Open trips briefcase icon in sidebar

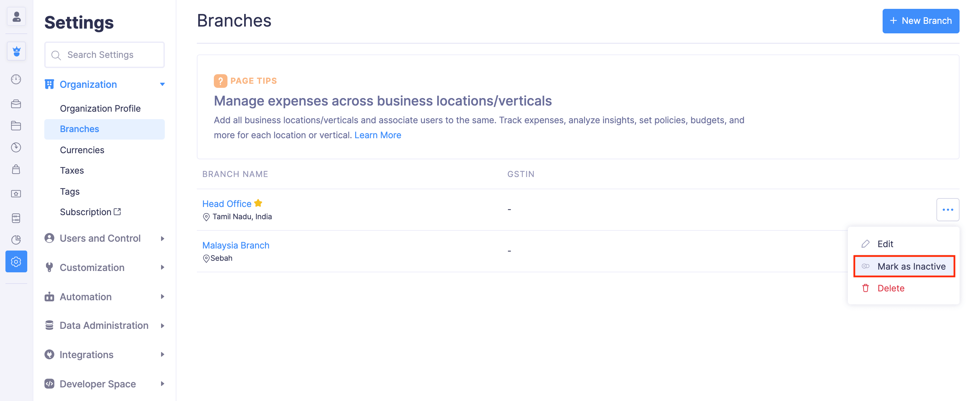(16, 104)
